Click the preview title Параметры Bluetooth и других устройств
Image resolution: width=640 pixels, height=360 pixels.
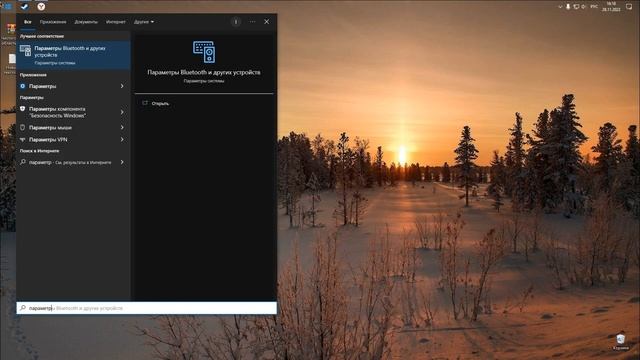[204, 72]
